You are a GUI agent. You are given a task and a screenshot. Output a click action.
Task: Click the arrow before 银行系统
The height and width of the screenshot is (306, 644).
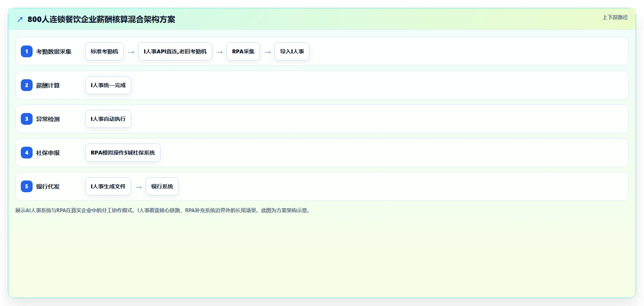[139, 187]
